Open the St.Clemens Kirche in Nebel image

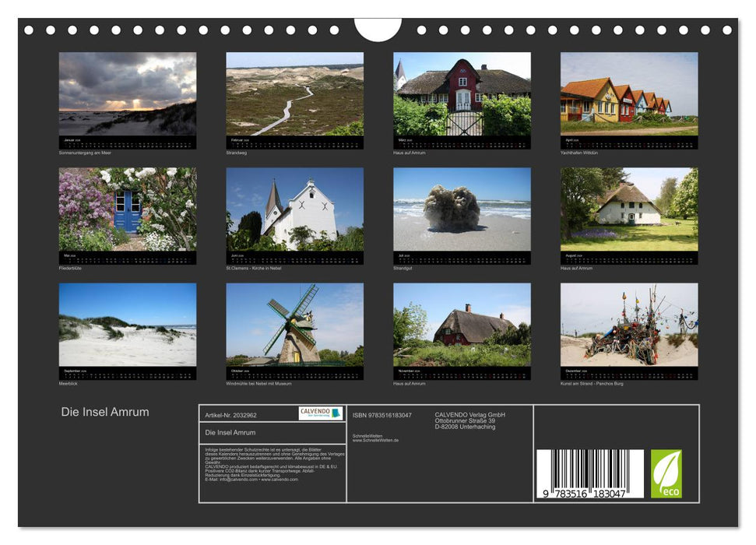[294, 210]
